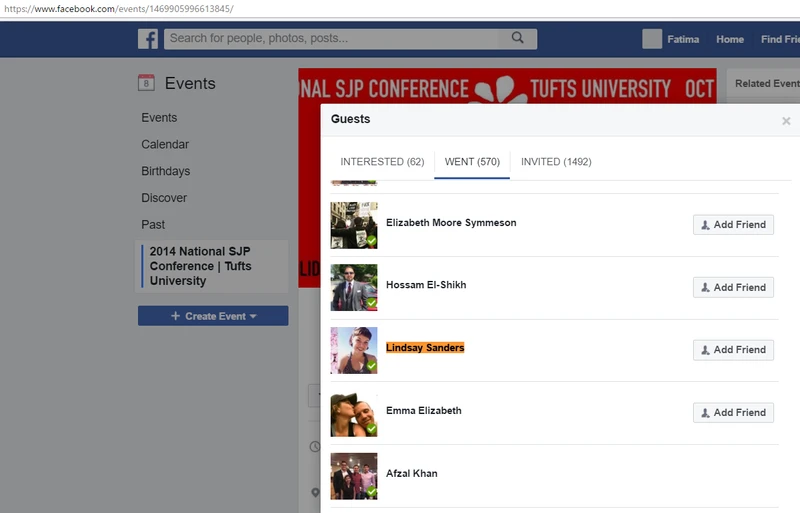Click the browser URL address text

click(119, 9)
